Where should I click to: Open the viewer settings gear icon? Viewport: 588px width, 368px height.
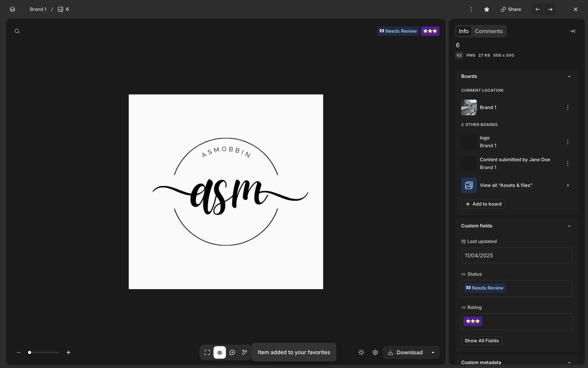pyautogui.click(x=375, y=352)
